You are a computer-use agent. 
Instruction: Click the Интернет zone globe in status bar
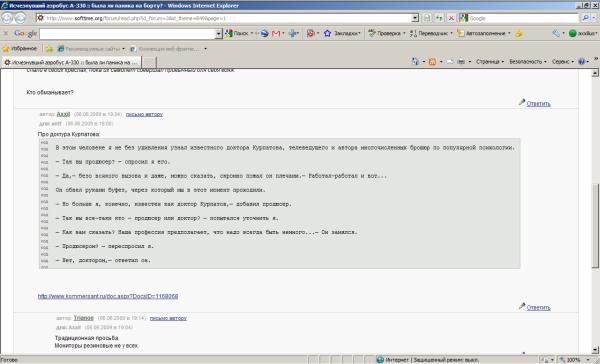(380, 360)
